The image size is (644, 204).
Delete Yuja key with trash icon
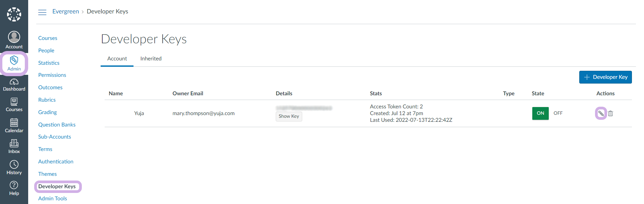(x=610, y=113)
